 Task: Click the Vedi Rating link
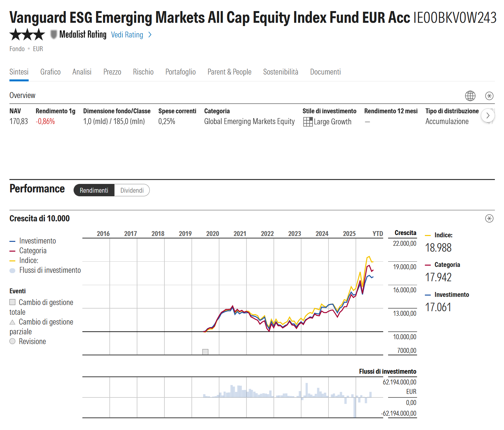tap(127, 35)
